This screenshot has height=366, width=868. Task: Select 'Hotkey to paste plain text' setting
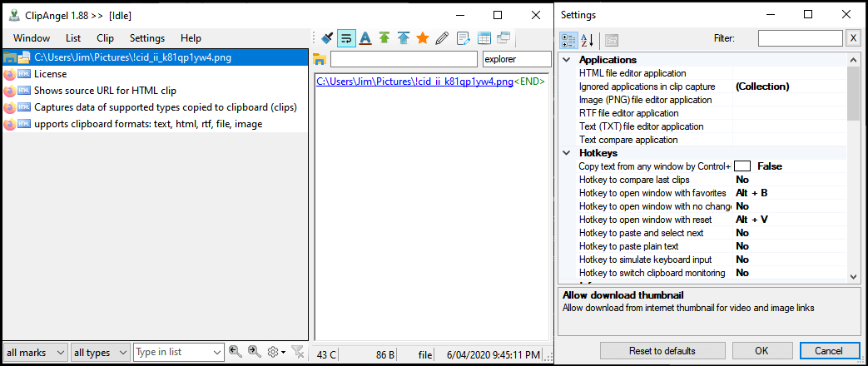pyautogui.click(x=712, y=246)
